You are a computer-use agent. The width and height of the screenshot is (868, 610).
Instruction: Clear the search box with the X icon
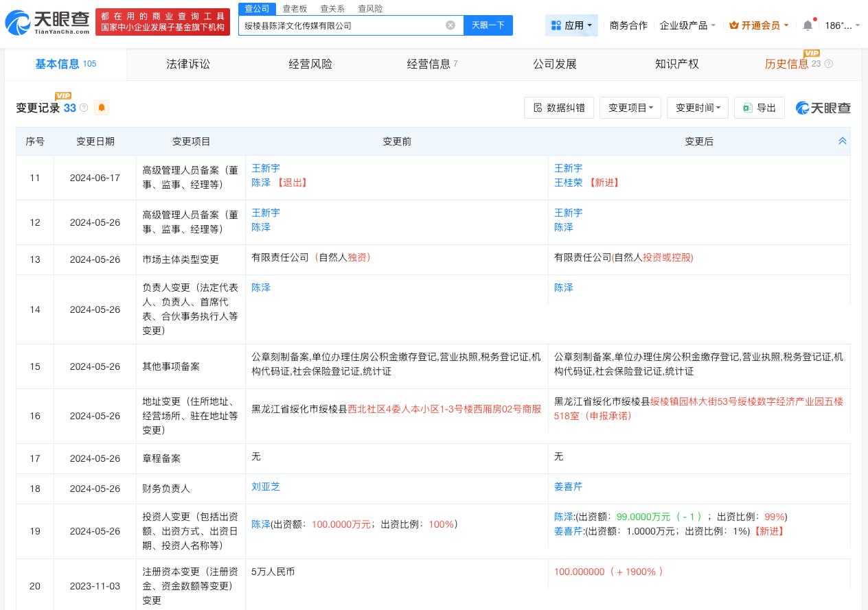tap(450, 25)
